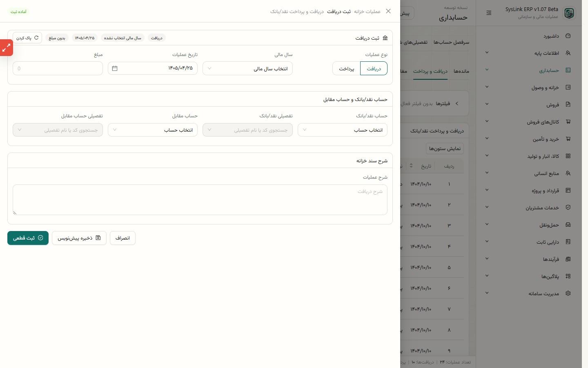Click into the مبلغ amount field
This screenshot has width=588, height=368.
58,68
